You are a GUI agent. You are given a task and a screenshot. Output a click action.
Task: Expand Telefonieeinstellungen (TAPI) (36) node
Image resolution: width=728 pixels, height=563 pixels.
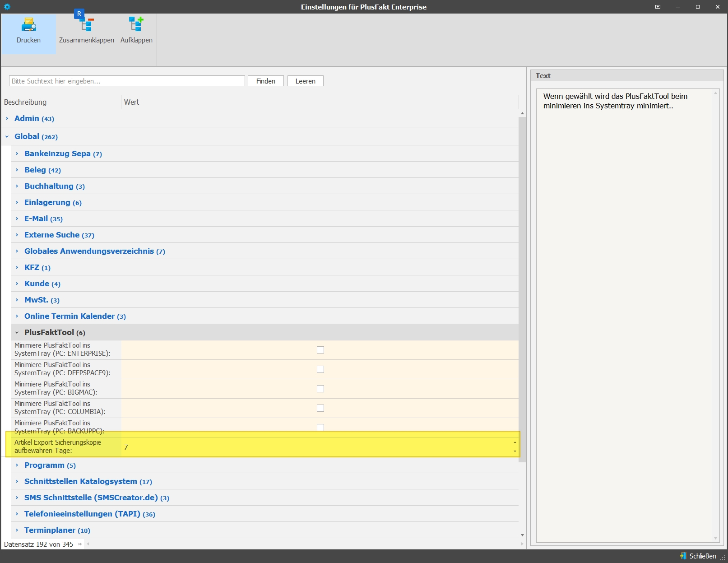point(17,514)
